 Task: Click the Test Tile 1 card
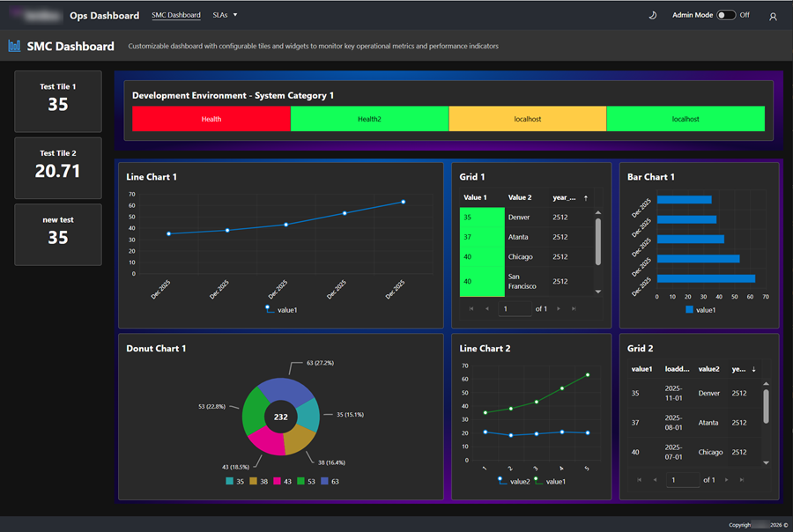(57, 101)
